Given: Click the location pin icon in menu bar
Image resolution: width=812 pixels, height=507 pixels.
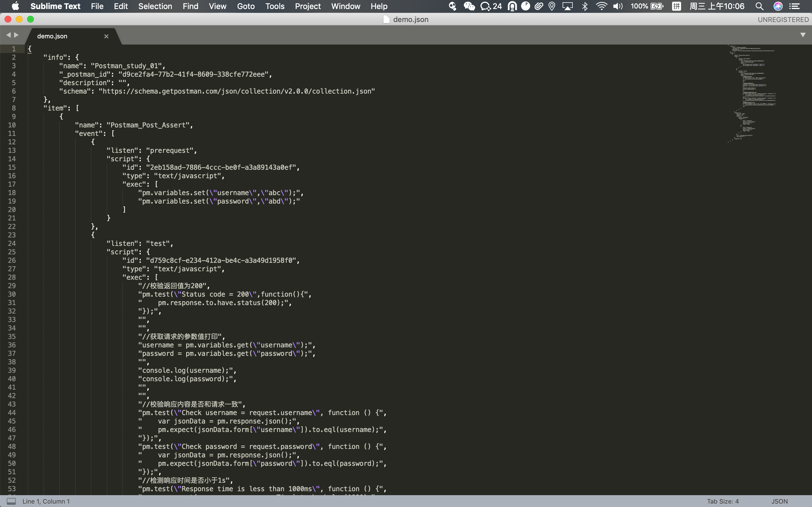Looking at the screenshot, I should [552, 6].
